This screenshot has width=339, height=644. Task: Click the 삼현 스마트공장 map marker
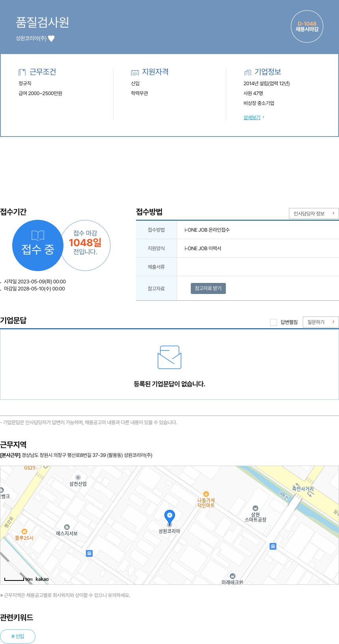tap(255, 508)
